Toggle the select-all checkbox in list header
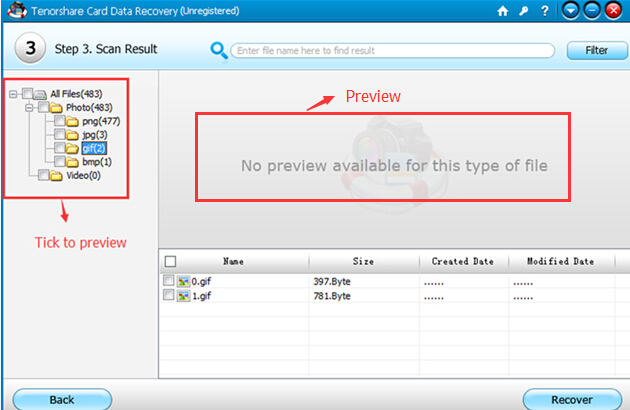The width and height of the screenshot is (630, 410). click(x=170, y=261)
